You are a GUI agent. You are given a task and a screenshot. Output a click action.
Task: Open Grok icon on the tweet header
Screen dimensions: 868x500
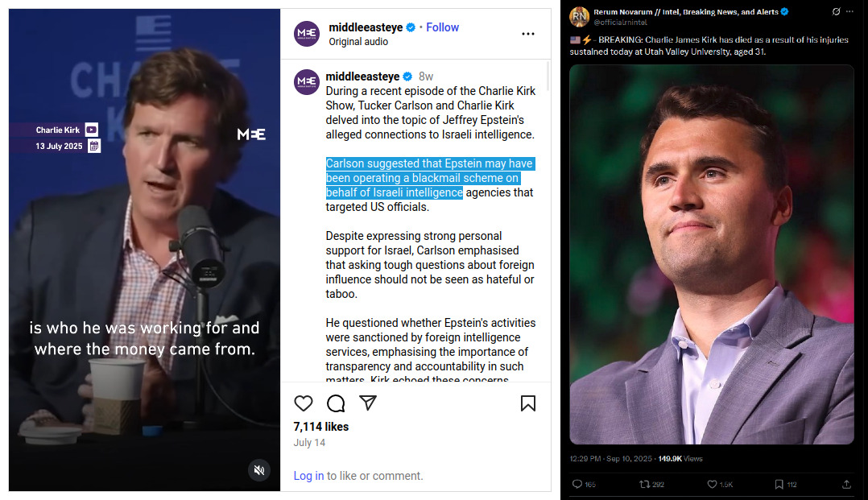coord(836,12)
